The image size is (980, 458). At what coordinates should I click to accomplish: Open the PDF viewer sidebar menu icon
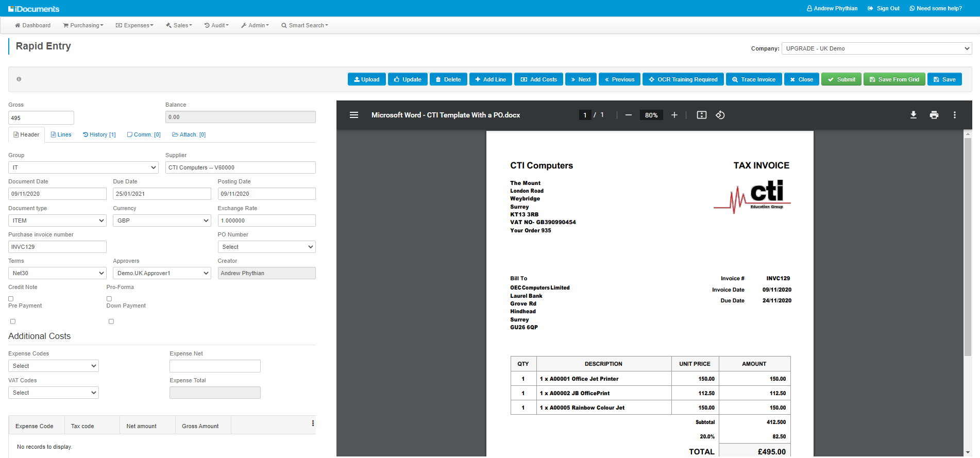point(354,115)
